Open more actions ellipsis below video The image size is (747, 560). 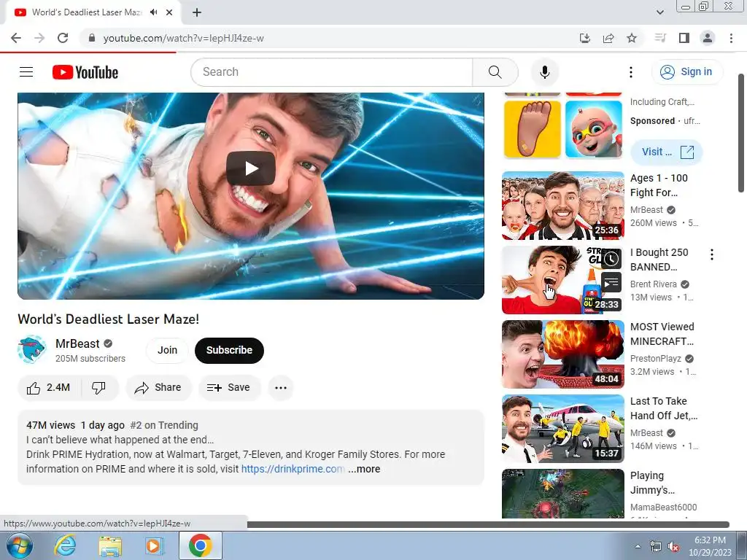pos(281,388)
